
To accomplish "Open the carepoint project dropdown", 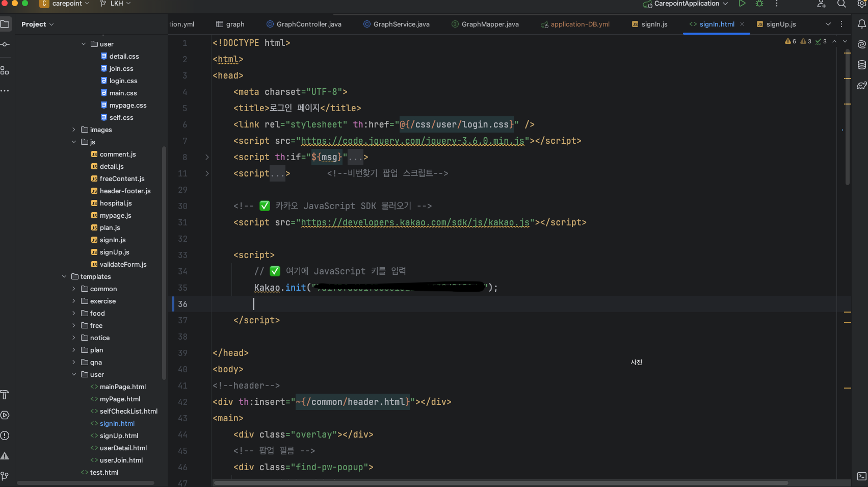I will [x=65, y=4].
